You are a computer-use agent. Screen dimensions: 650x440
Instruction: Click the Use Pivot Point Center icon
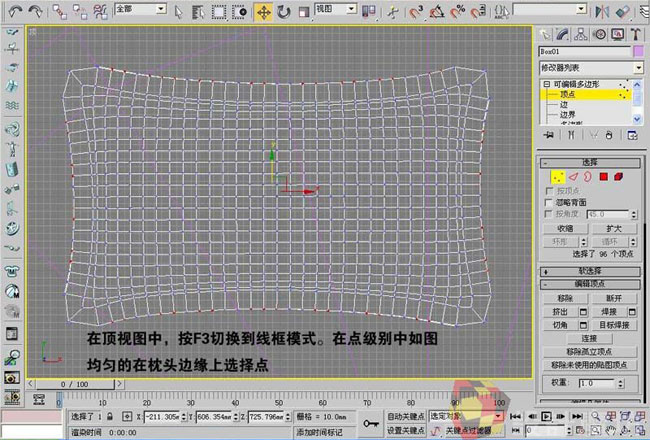point(369,12)
